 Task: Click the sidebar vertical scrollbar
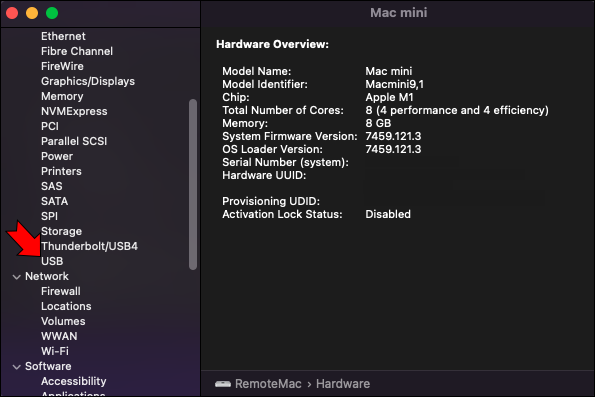pyautogui.click(x=193, y=184)
